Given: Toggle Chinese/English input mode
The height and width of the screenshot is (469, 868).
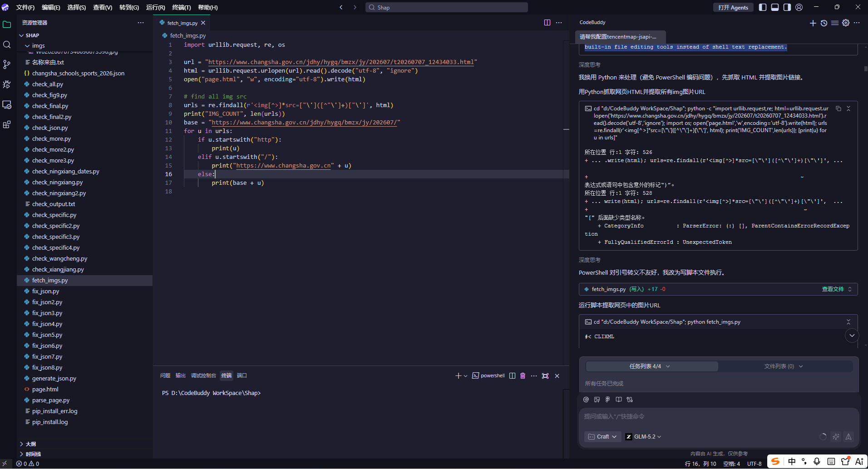Looking at the screenshot, I should [792, 461].
